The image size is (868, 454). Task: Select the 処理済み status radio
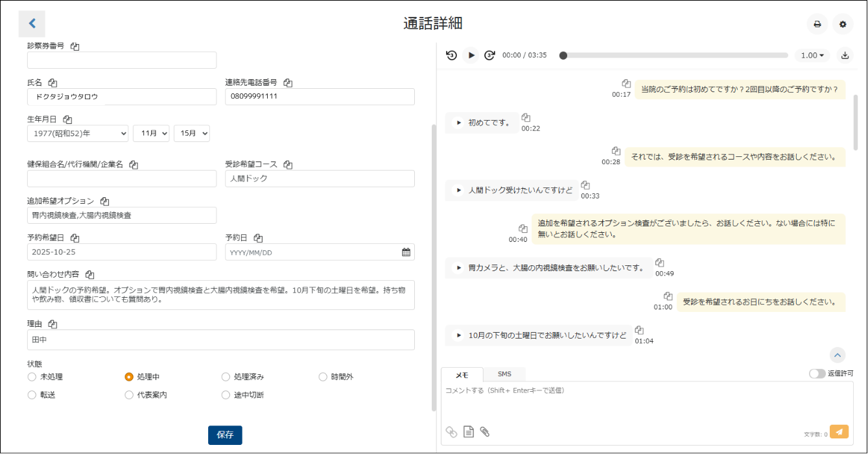point(226,377)
